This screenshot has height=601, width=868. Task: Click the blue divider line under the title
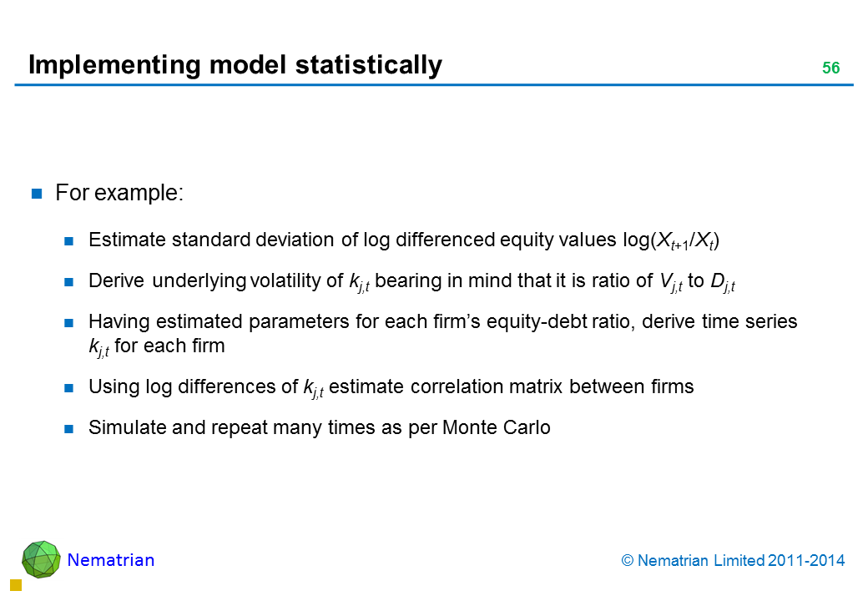(x=434, y=85)
